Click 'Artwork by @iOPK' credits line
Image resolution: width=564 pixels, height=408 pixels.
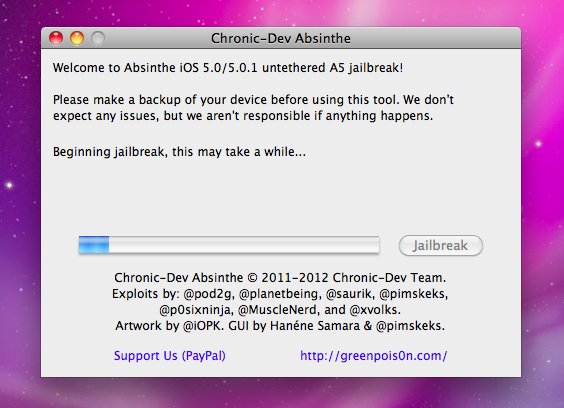click(x=280, y=326)
